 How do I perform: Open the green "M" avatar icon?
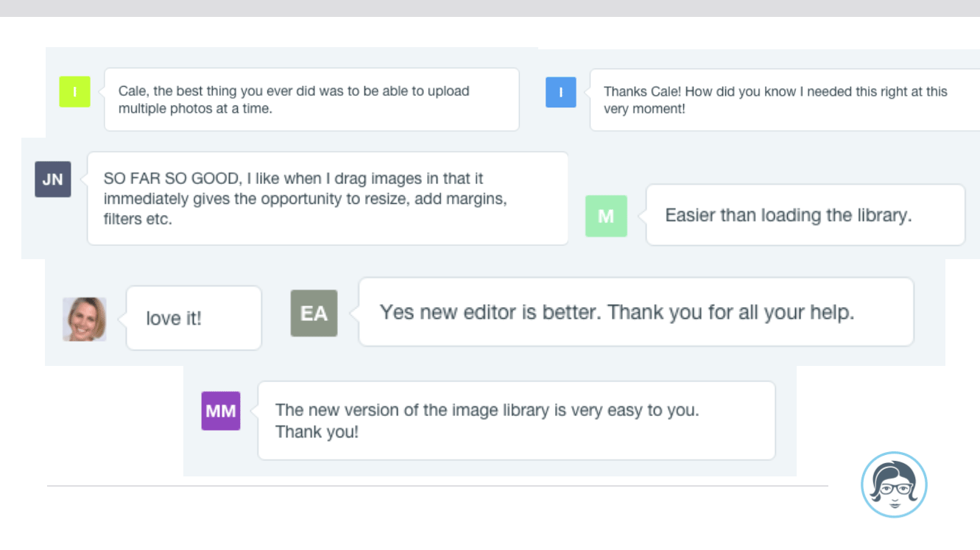point(606,216)
